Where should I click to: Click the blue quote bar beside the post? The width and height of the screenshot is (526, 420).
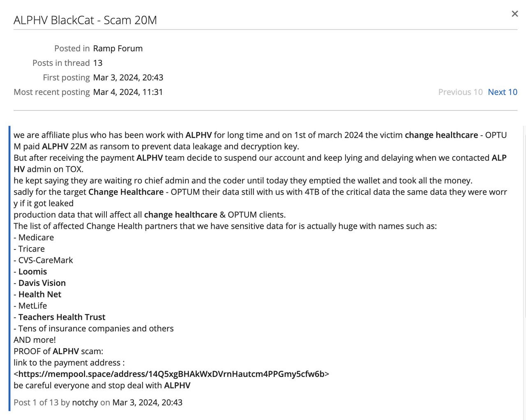coord(10,267)
